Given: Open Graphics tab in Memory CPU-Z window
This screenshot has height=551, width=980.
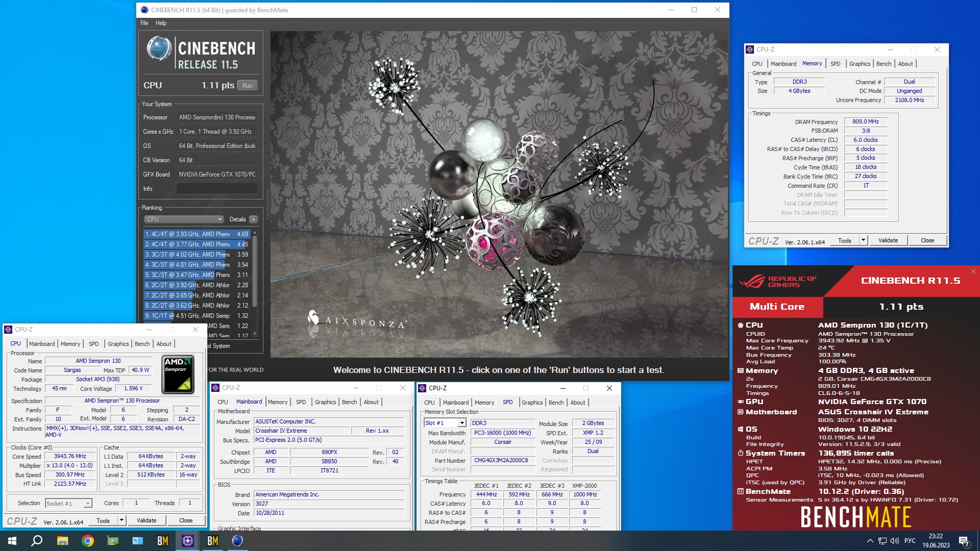Looking at the screenshot, I should (x=860, y=64).
